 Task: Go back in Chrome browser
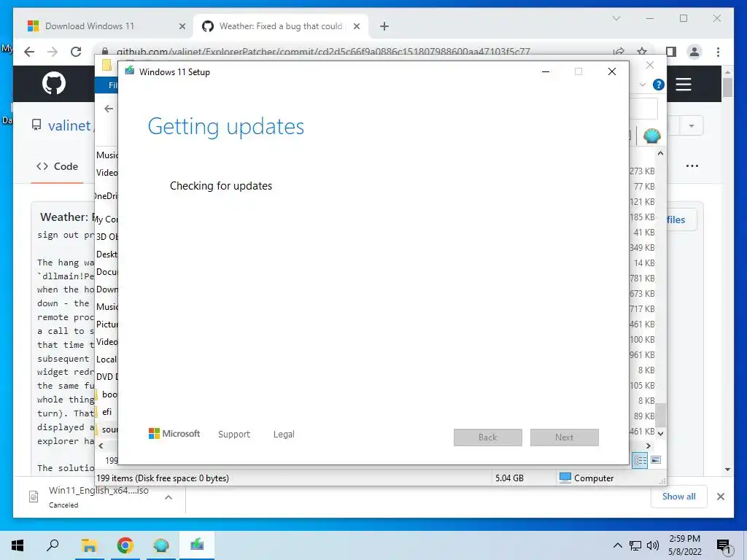click(x=29, y=52)
